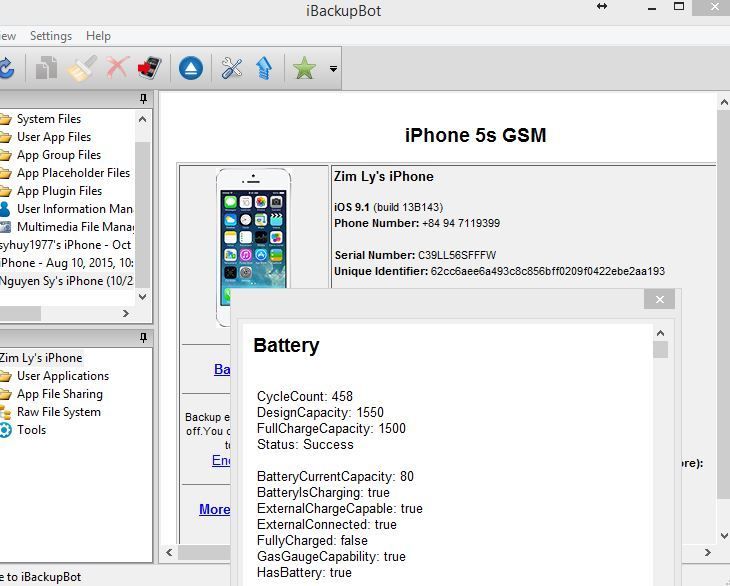
Task: Click the blue upward arrow toolbar icon
Action: [264, 68]
